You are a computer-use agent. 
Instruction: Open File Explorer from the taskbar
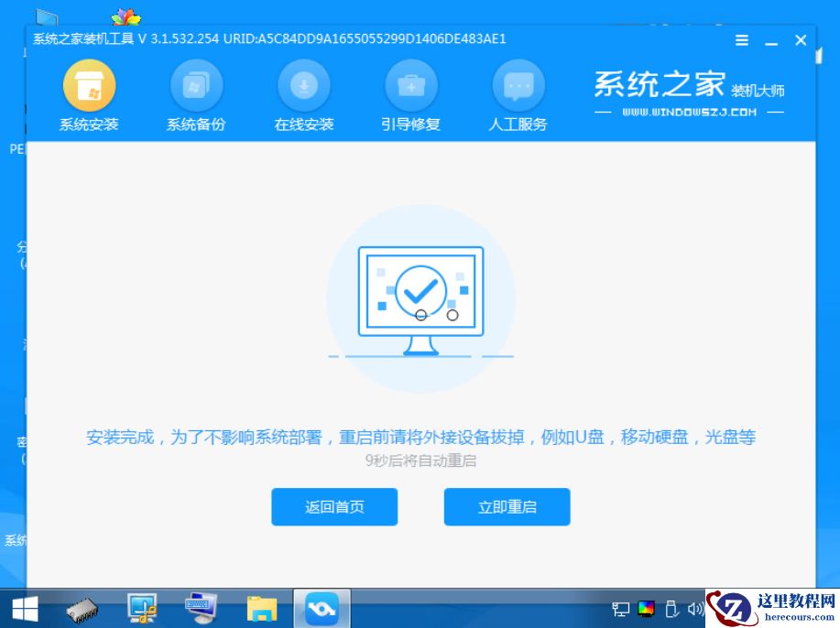tap(261, 607)
